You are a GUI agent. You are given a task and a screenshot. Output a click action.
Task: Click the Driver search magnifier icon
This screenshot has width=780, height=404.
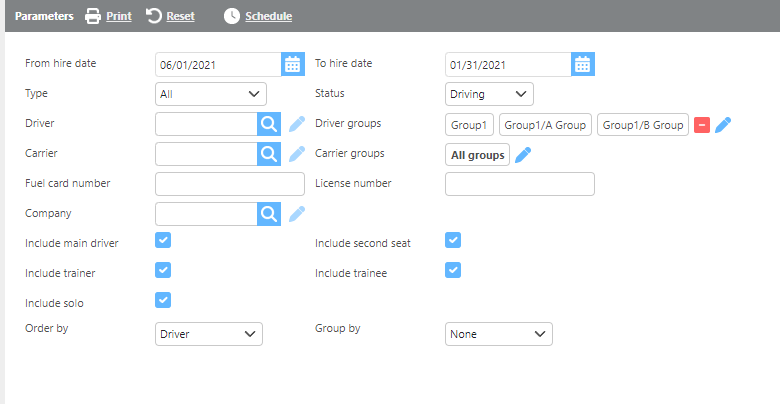[269, 124]
